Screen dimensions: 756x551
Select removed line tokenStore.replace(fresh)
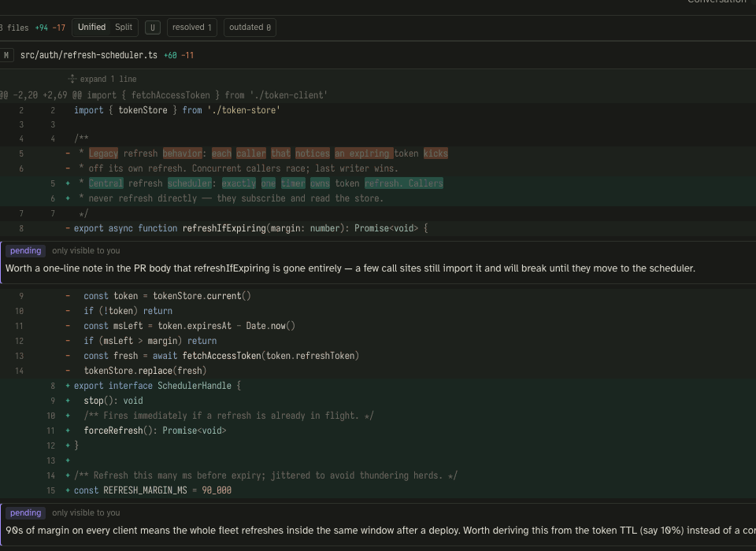tap(378, 370)
